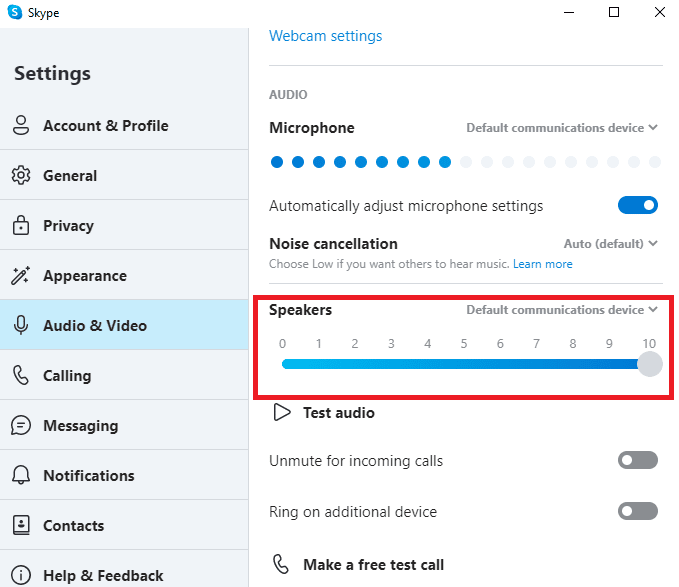Click the Account & Profile person icon
679x587 pixels.
click(x=21, y=126)
